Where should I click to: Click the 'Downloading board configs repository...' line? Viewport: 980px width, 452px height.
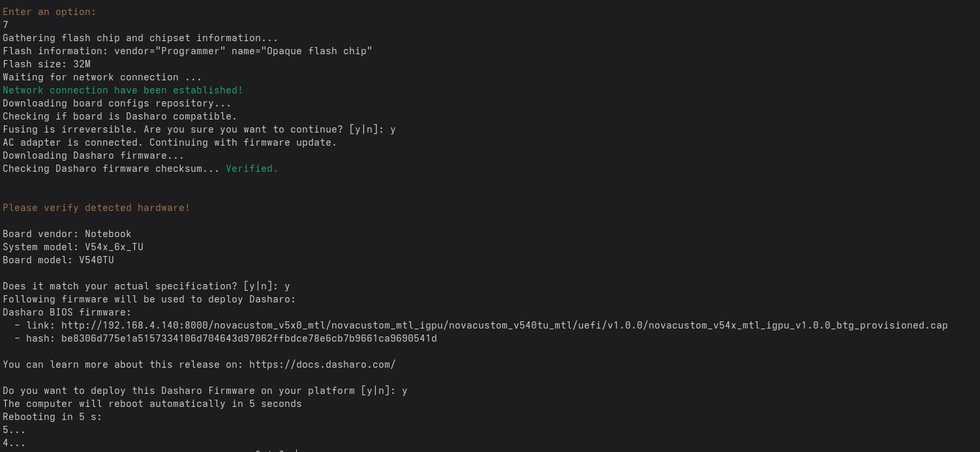click(x=117, y=103)
